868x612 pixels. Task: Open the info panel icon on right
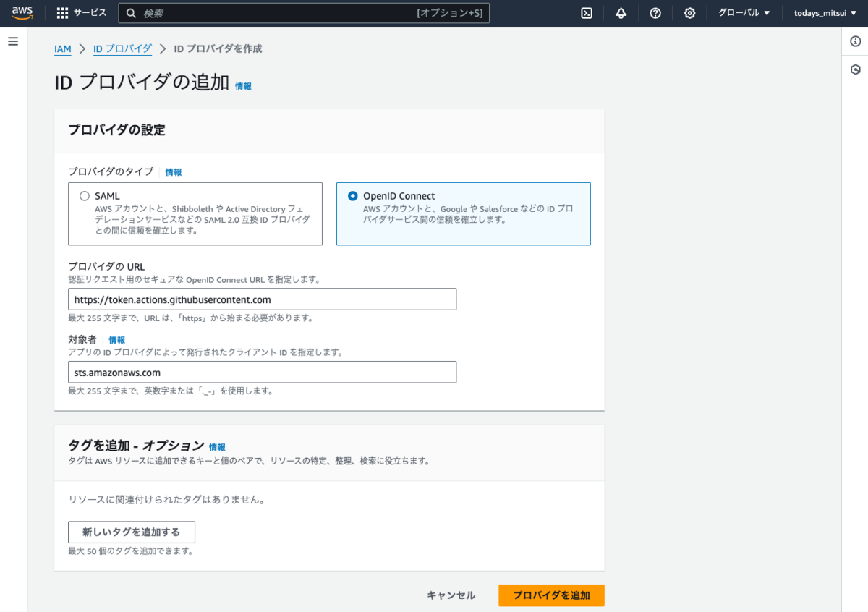(x=856, y=42)
